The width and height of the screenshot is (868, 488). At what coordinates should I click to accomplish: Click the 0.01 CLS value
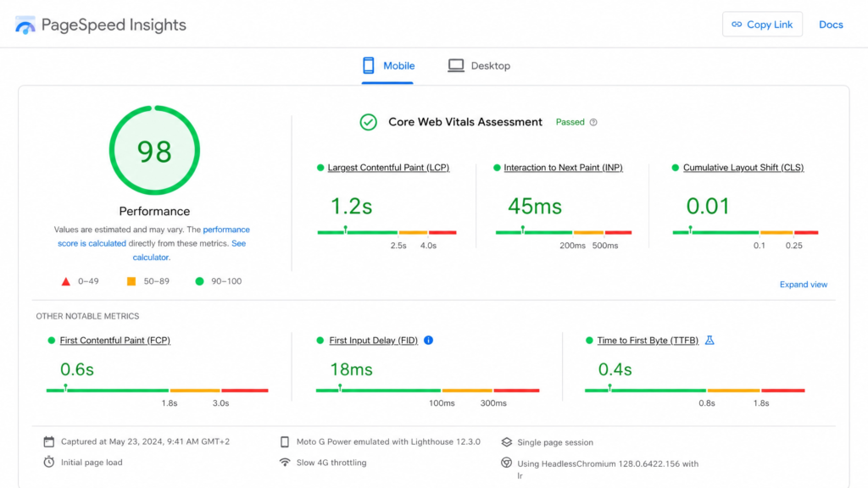pyautogui.click(x=708, y=207)
